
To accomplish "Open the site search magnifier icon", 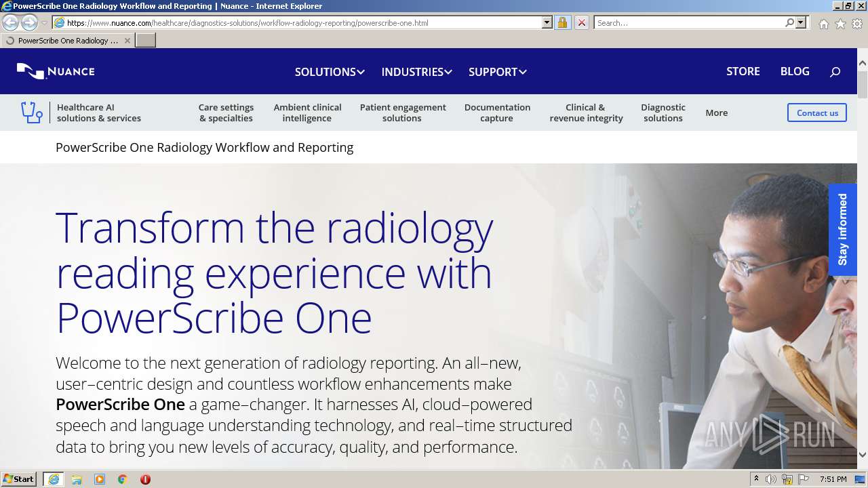I will pyautogui.click(x=835, y=71).
